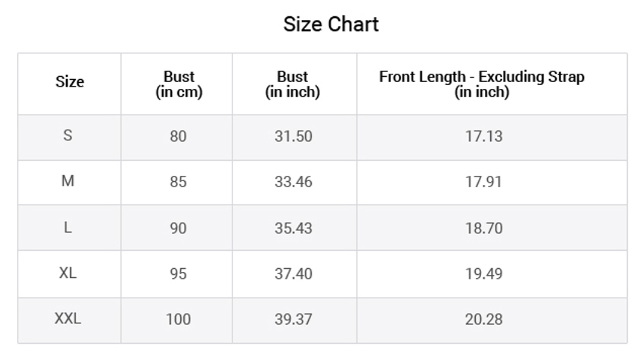Image resolution: width=644 pixels, height=360 pixels.
Task: Select the 17.13 front length cell
Action: coord(484,136)
